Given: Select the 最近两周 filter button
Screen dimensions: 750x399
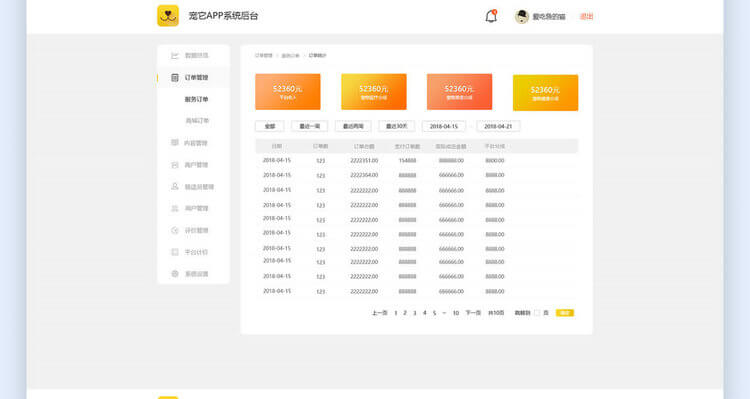Looking at the screenshot, I should (353, 126).
